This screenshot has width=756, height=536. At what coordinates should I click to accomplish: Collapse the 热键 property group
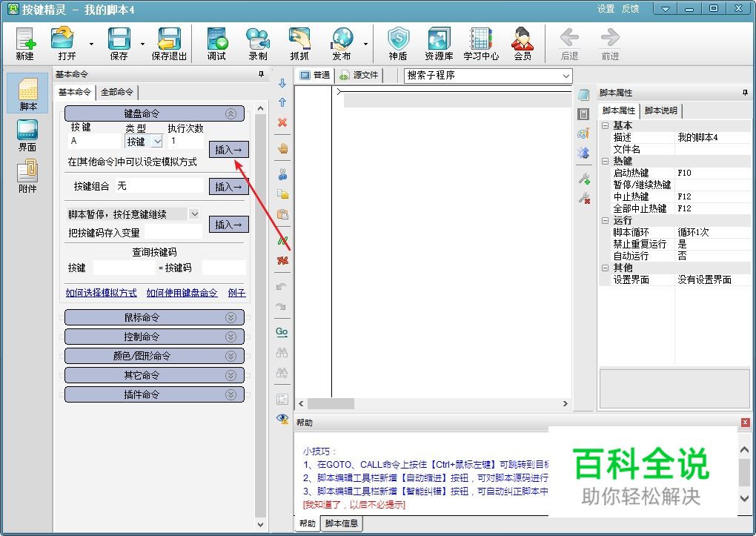(x=605, y=161)
